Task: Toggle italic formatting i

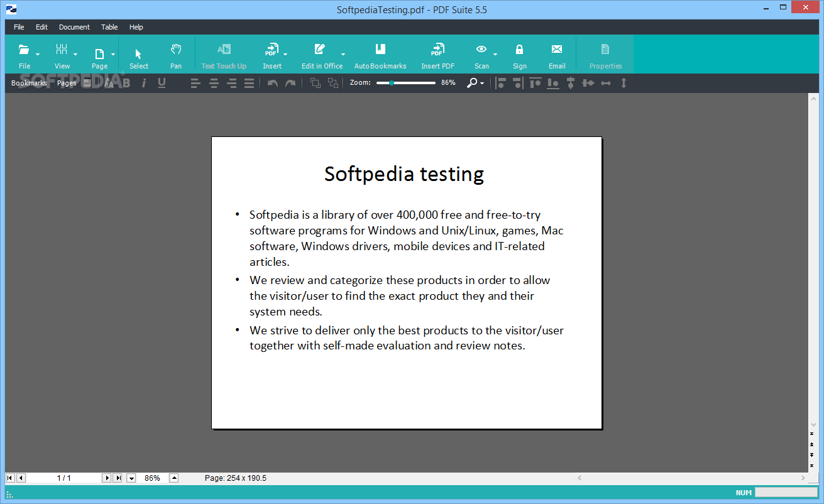Action: coord(144,83)
